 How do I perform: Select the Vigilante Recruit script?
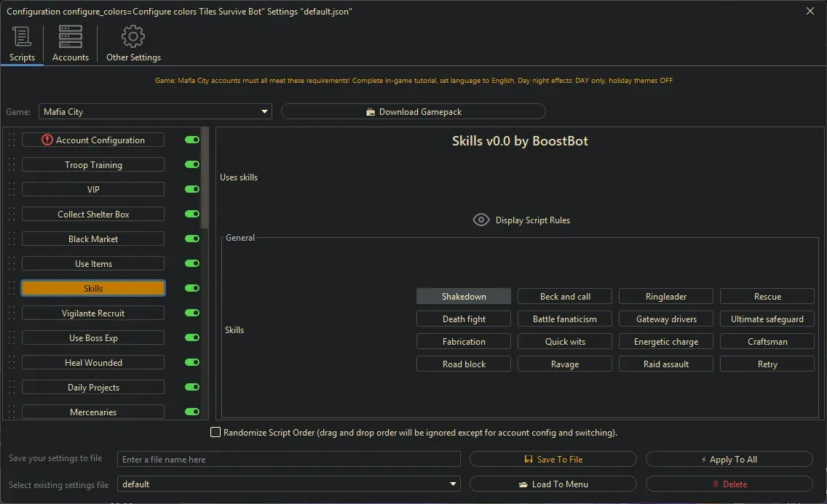[x=93, y=313]
